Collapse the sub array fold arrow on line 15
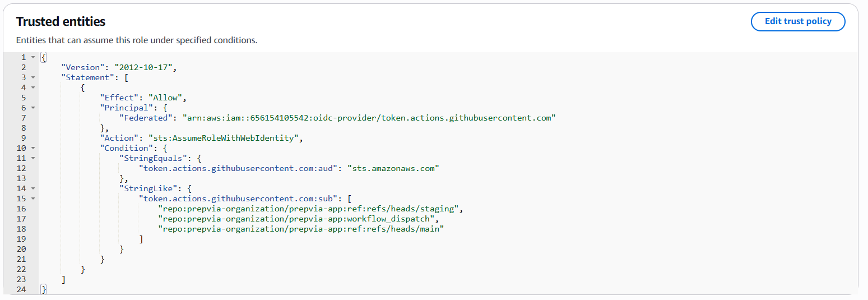Viewport: 868px width, 300px height. tap(33, 199)
